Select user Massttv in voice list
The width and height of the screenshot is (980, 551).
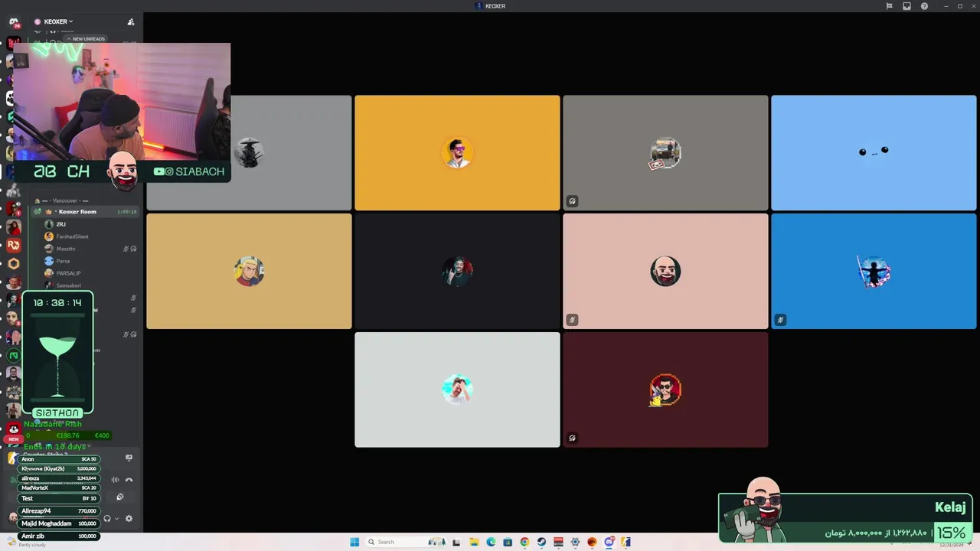pos(66,249)
